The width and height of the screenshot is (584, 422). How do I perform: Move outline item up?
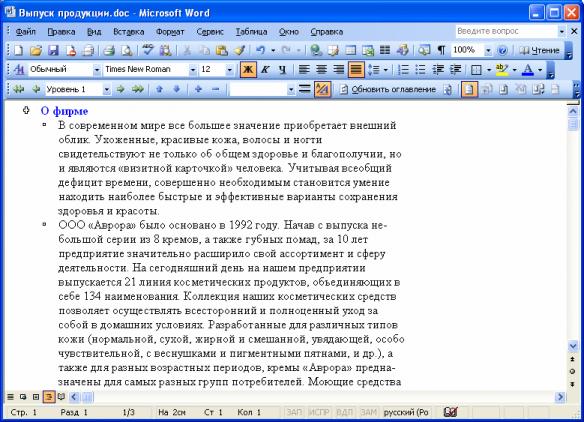click(x=159, y=89)
